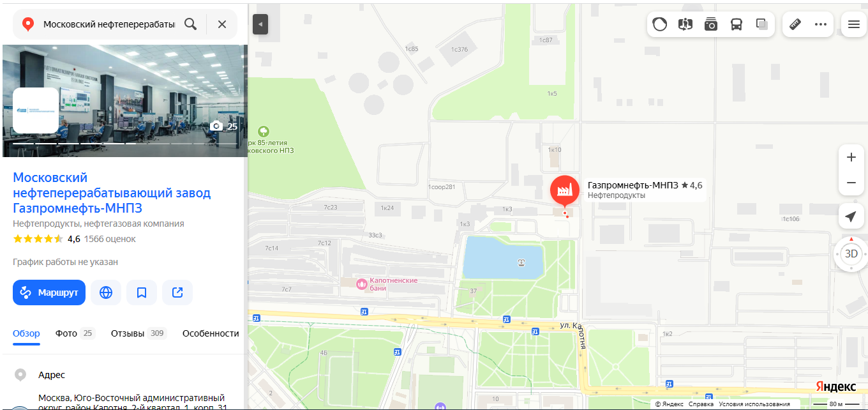The height and width of the screenshot is (410, 868).
Task: Open the organization website globe icon
Action: pos(106,292)
